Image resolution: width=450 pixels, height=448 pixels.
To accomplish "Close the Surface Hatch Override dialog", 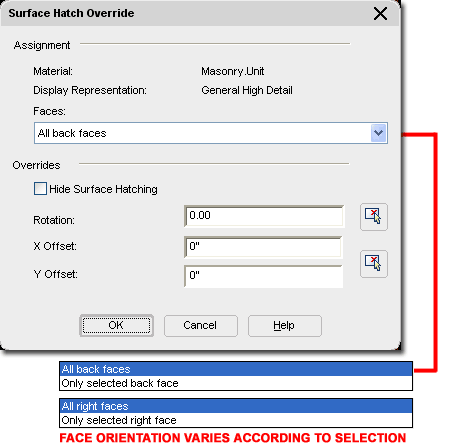I will (380, 14).
